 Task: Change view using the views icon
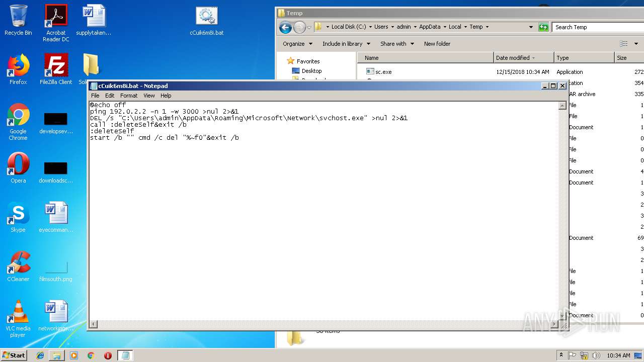click(x=624, y=44)
